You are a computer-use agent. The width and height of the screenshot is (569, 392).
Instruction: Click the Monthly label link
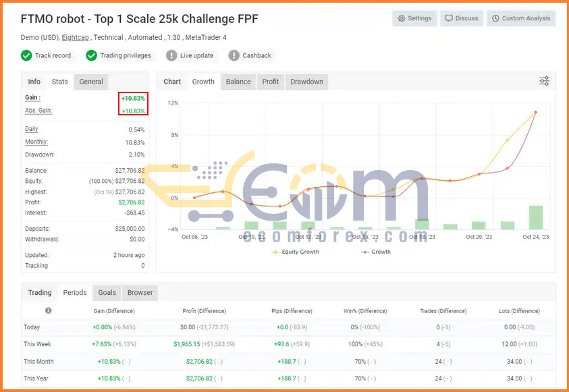pyautogui.click(x=36, y=142)
